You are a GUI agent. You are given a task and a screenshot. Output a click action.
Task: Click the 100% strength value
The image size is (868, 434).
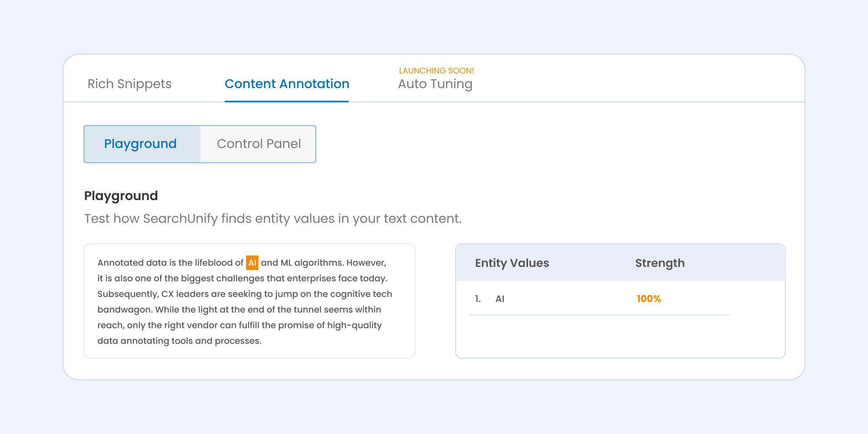click(649, 299)
